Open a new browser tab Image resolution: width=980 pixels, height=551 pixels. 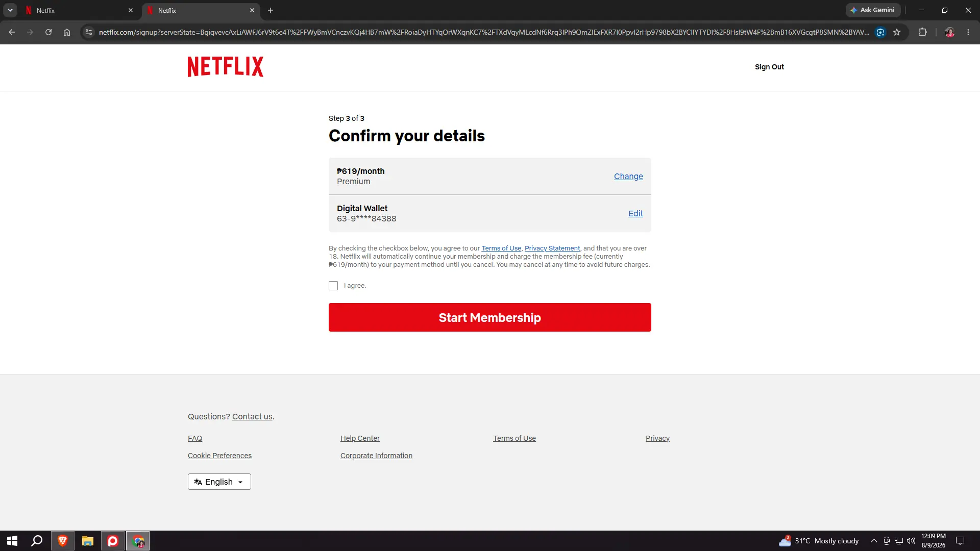[271, 10]
